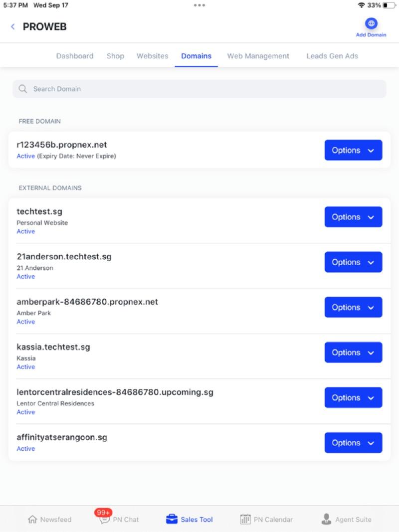Select the Leads Gen Ads tab
This screenshot has height=532, width=399.
332,56
